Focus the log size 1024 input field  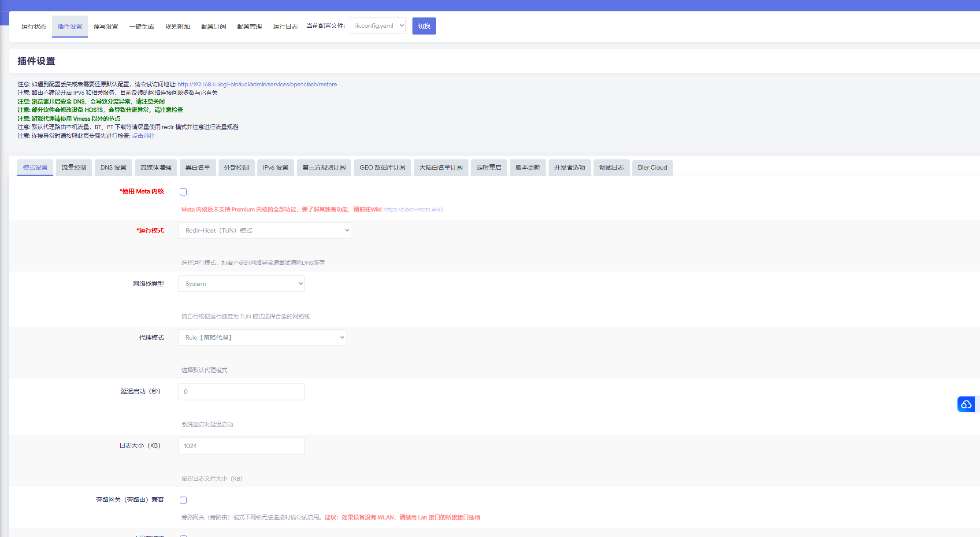click(241, 446)
